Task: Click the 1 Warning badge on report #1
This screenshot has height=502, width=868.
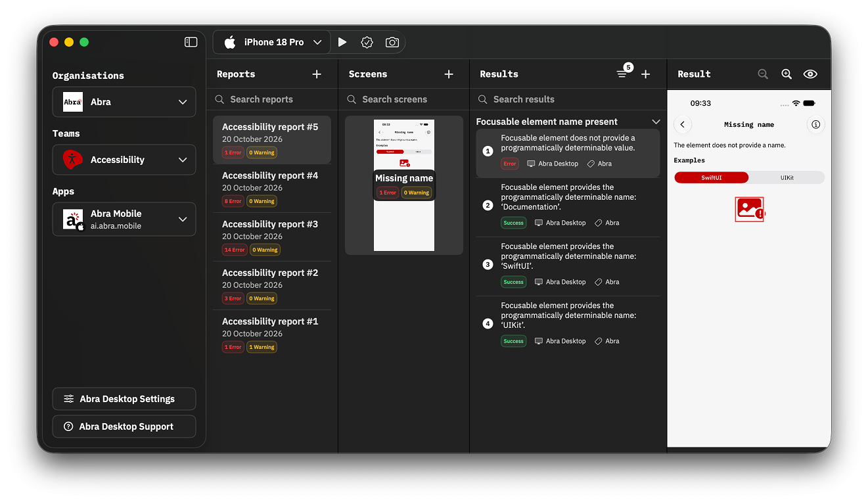Action: click(x=262, y=347)
